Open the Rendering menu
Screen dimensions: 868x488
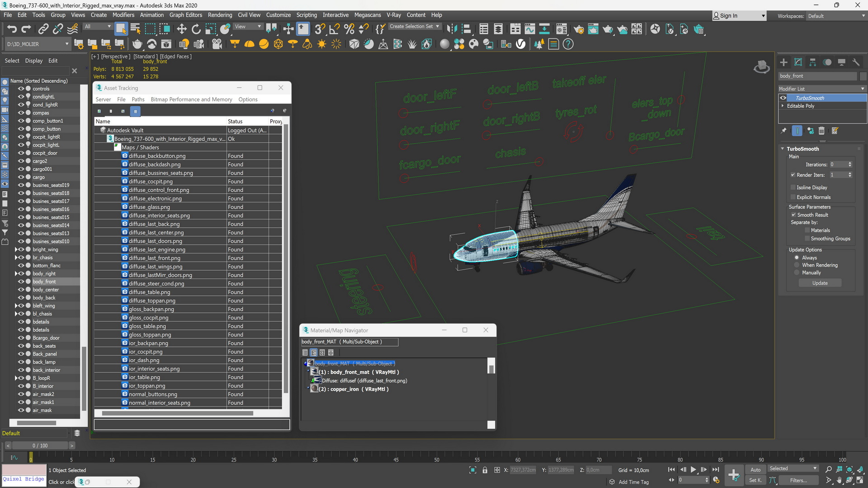click(220, 15)
